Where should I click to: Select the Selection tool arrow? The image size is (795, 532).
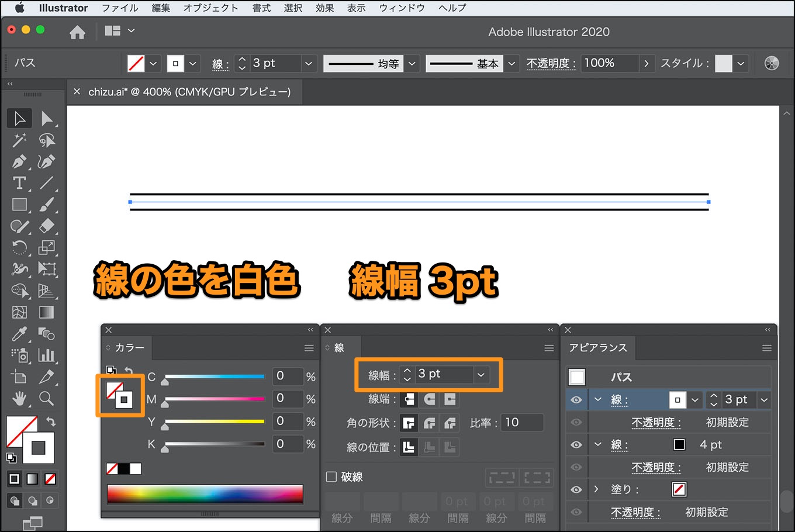(19, 118)
